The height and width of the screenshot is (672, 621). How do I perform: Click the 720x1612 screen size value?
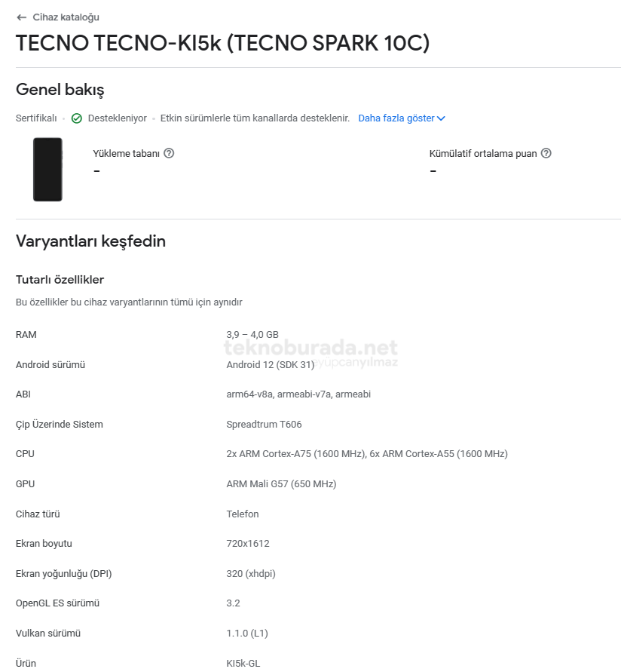[248, 544]
